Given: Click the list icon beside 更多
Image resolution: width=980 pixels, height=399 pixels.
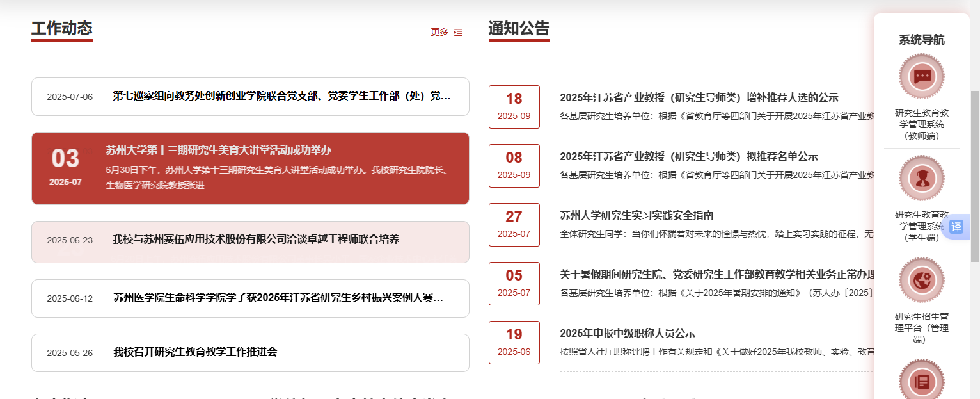Looking at the screenshot, I should 458,32.
